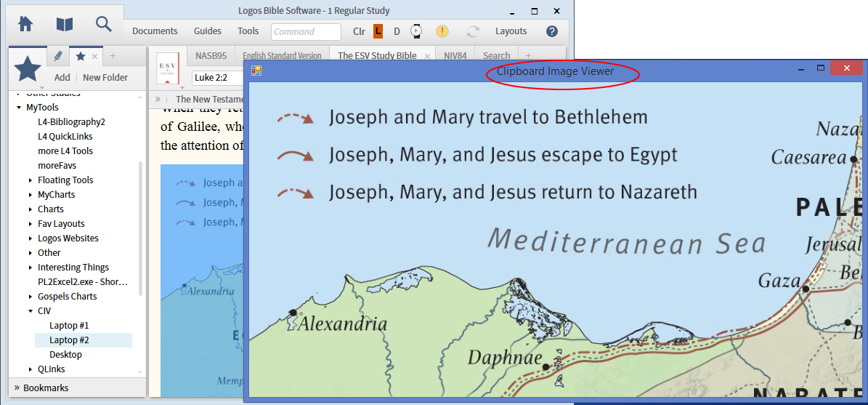Viewport: 868px width, 405px height.
Task: Open the Library book icon
Action: point(64,25)
